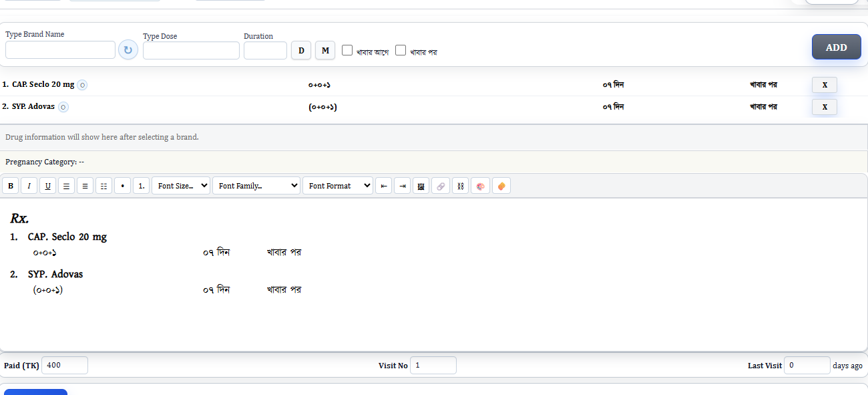The height and width of the screenshot is (395, 868).
Task: Remove SYP. Adovas with its X button
Action: coord(824,107)
